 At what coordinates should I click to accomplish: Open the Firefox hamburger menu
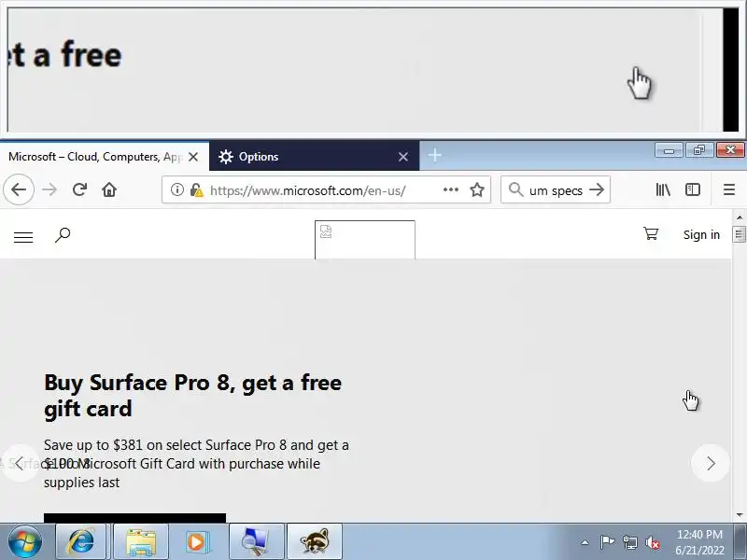coord(729,189)
